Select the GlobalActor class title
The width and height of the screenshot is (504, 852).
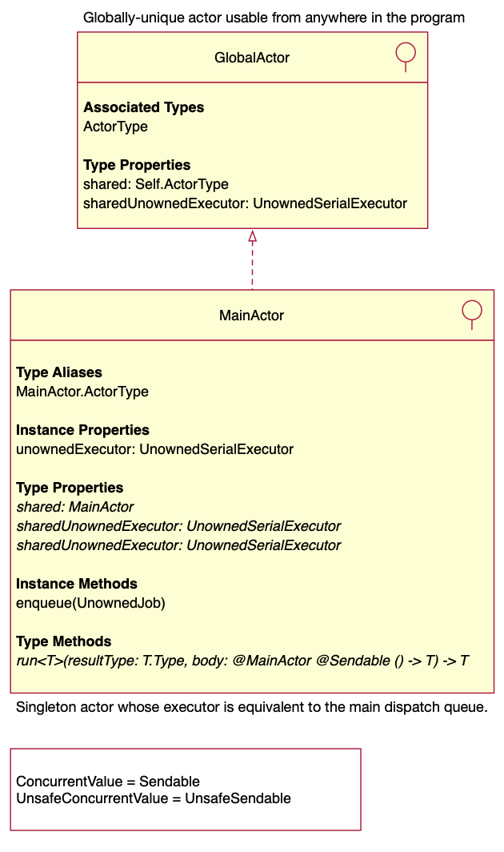tap(252, 58)
